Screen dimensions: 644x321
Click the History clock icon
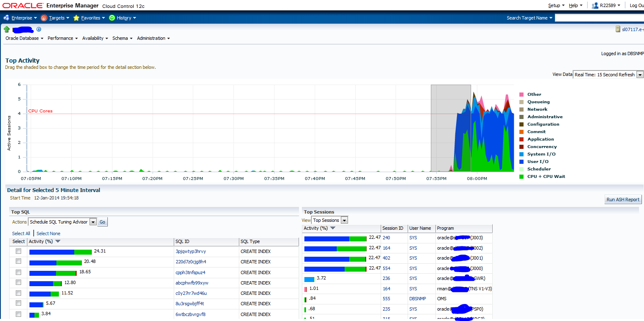[111, 18]
